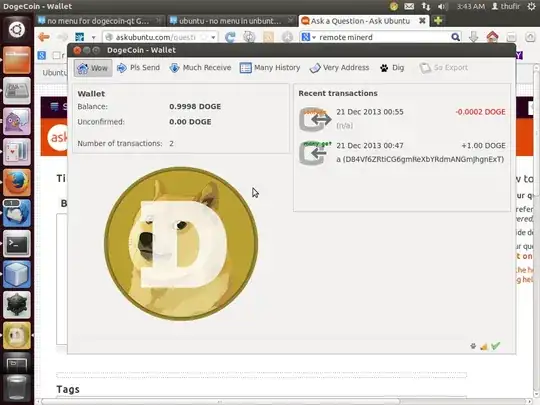Image resolution: width=540 pixels, height=405 pixels.
Task: Open the network connection indicator
Action: point(426,6)
